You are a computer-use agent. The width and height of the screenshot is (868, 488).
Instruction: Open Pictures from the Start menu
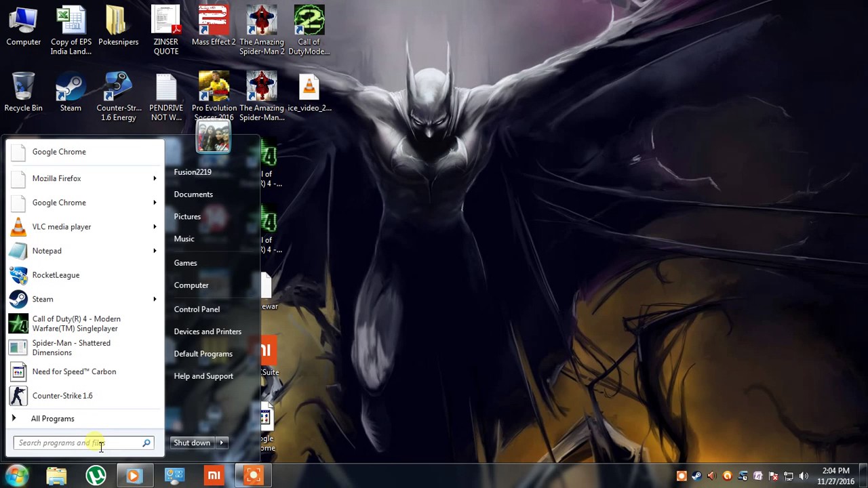[187, 217]
